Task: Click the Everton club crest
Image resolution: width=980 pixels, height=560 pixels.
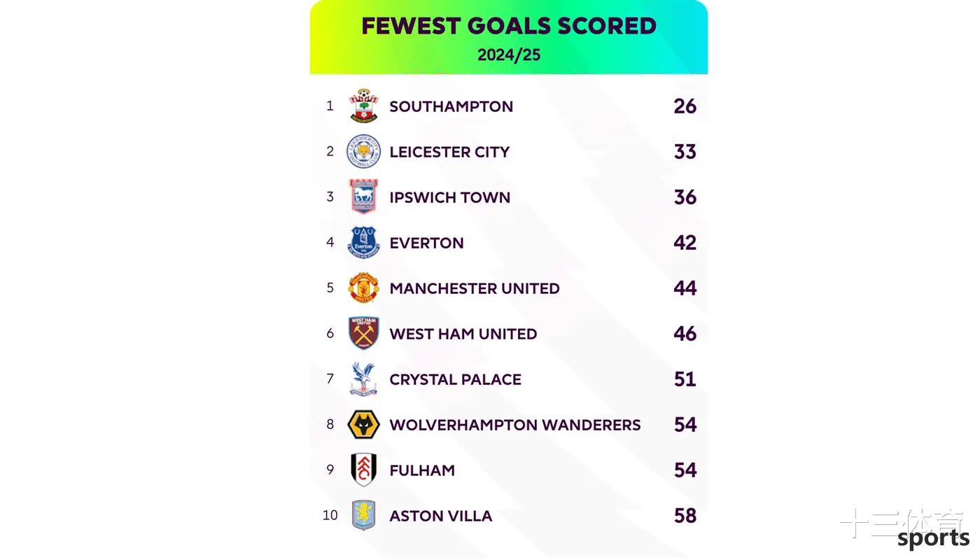Action: pyautogui.click(x=364, y=243)
